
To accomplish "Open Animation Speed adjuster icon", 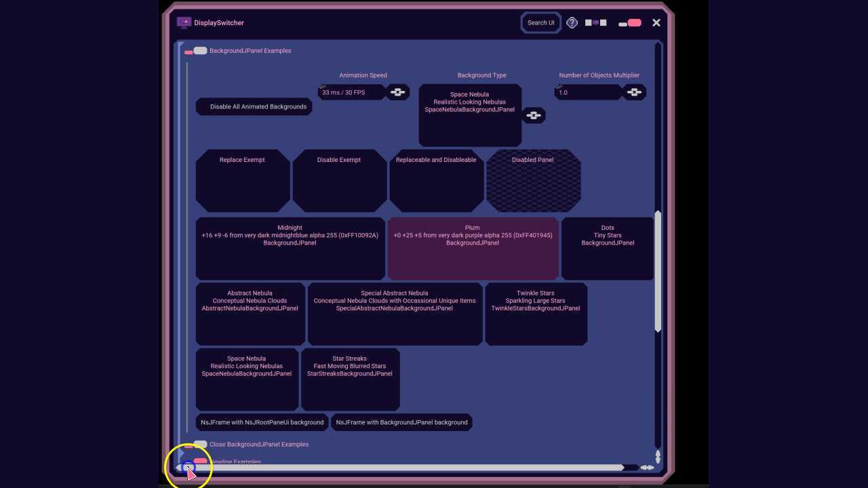I will tap(398, 92).
